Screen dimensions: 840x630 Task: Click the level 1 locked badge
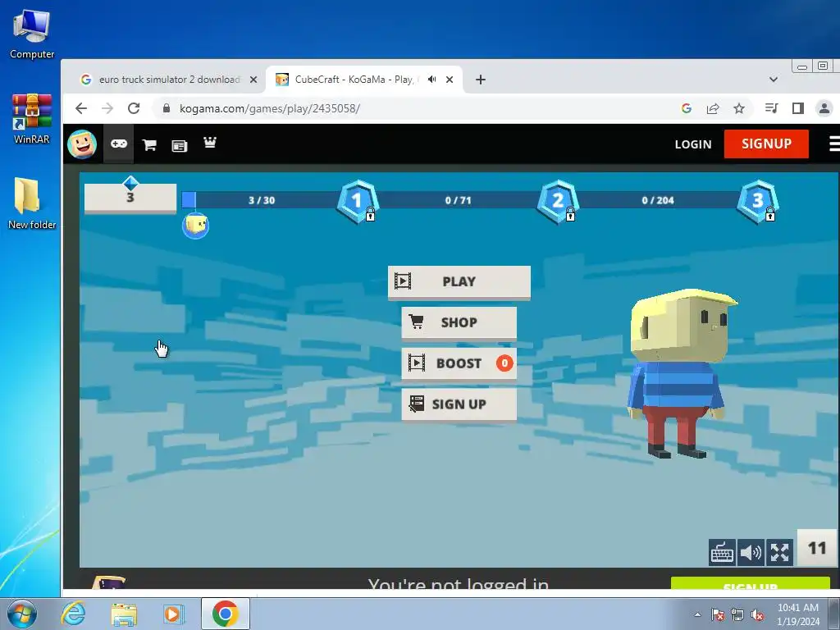[358, 202]
